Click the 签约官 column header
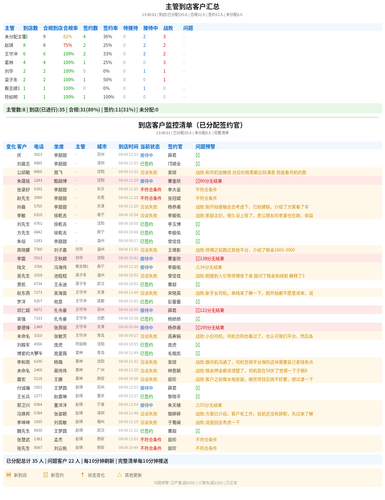 (175, 147)
